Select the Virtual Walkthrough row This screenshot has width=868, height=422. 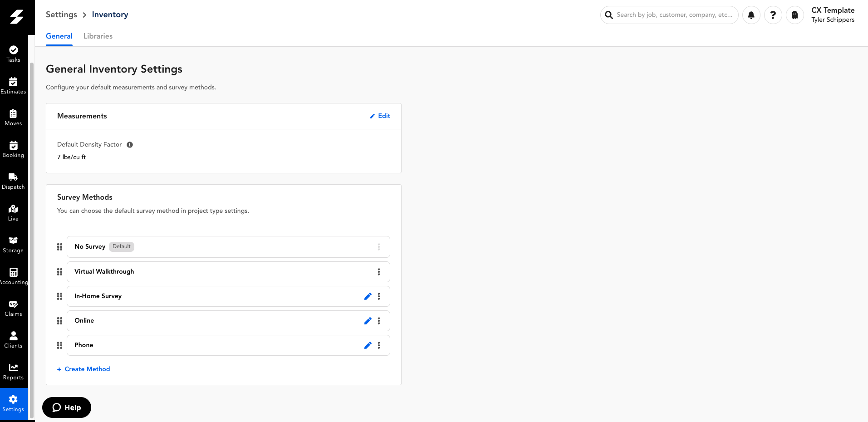click(228, 272)
